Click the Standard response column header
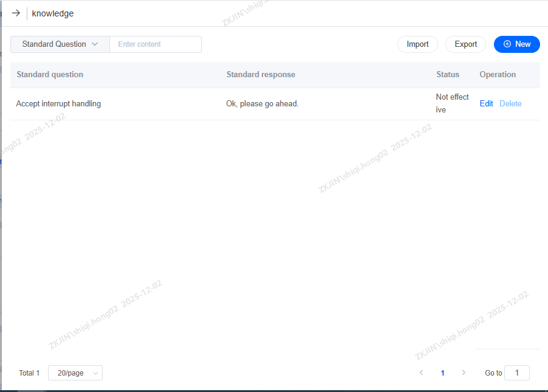The image size is (548, 392). tap(261, 75)
